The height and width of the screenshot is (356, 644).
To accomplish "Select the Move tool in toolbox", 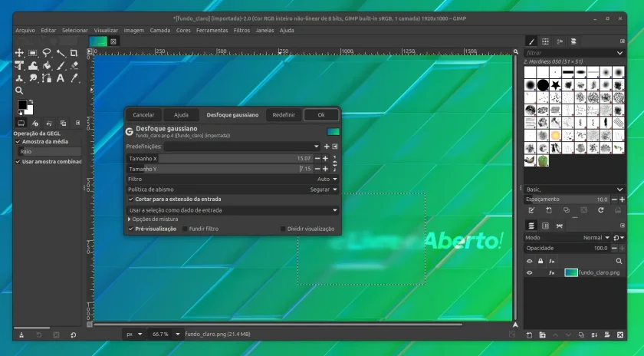I will pyautogui.click(x=19, y=53).
